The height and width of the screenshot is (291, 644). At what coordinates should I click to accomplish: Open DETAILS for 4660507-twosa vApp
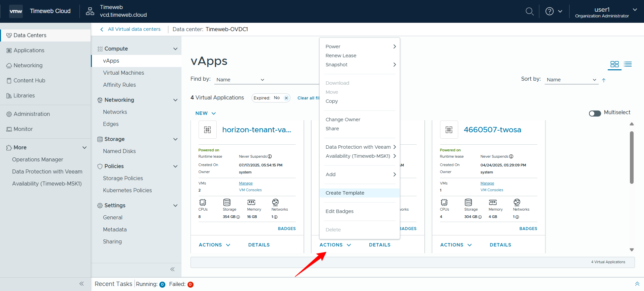pos(500,245)
